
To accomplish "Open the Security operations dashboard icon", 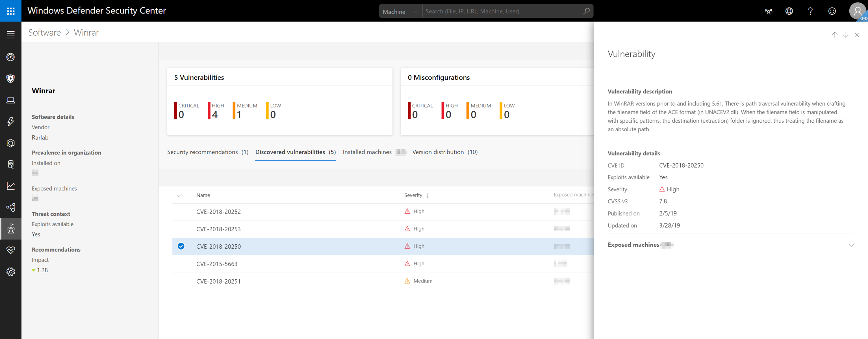I will pos(11,57).
